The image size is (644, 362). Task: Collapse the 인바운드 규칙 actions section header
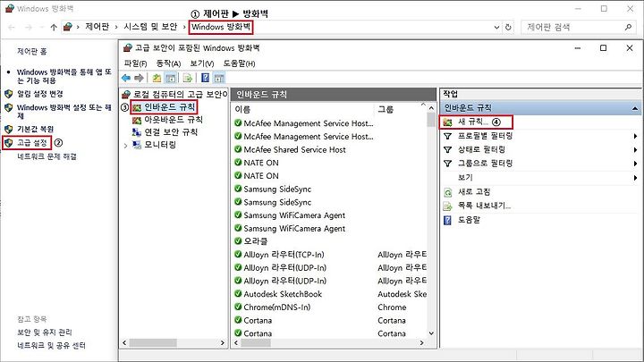point(635,108)
